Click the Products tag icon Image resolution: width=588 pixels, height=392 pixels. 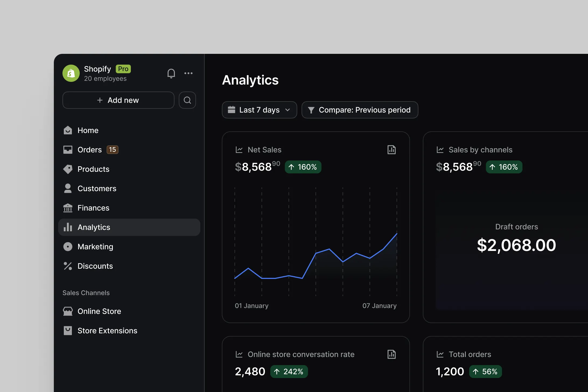click(68, 169)
